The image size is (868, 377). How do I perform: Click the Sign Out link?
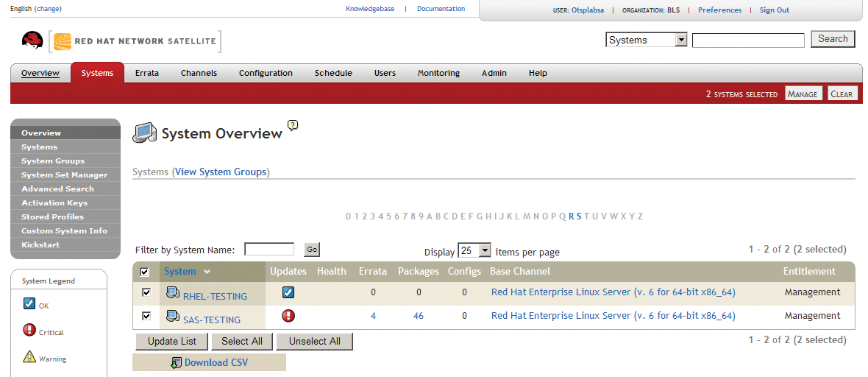pos(775,10)
